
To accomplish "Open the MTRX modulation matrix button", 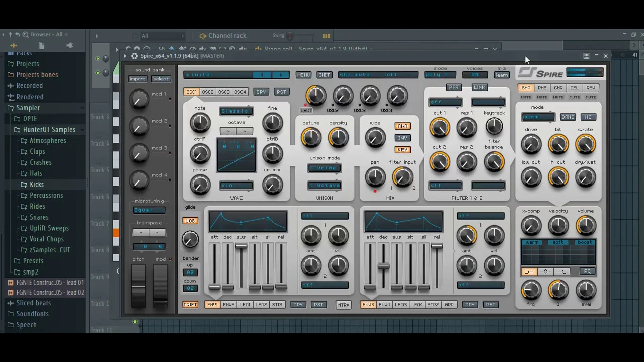I will click(x=343, y=305).
